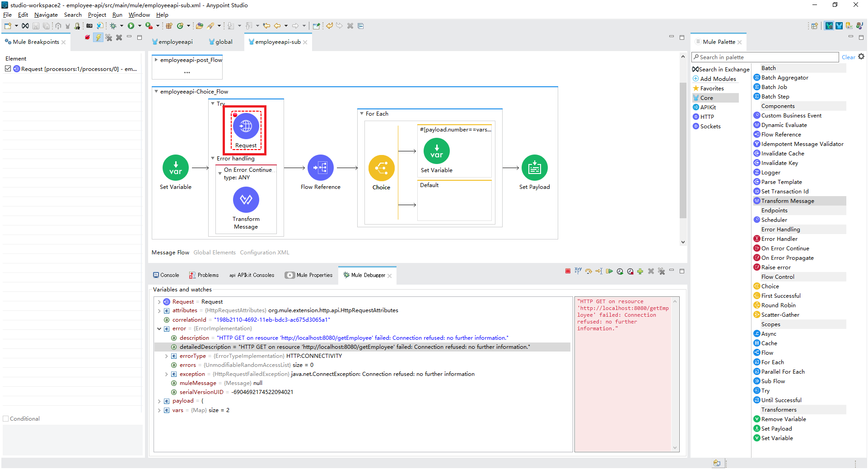
Task: Click the canvas vertical scrollbar down arrow
Action: pyautogui.click(x=683, y=242)
